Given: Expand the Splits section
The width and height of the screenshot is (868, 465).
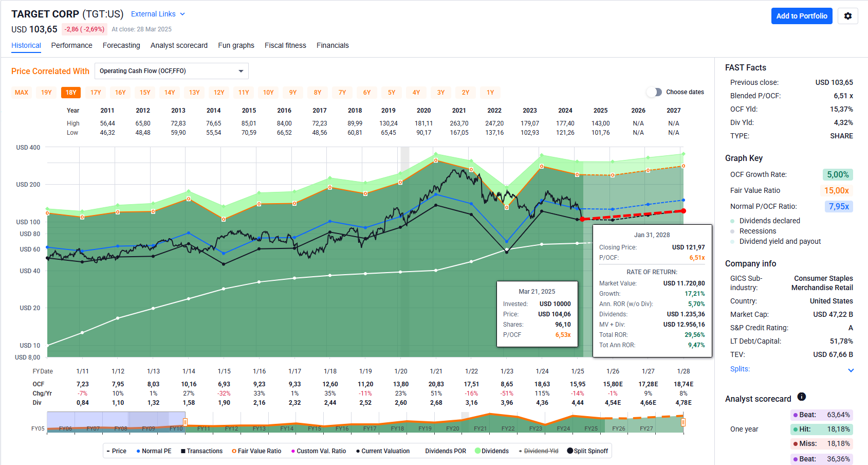Looking at the screenshot, I should pyautogui.click(x=851, y=370).
